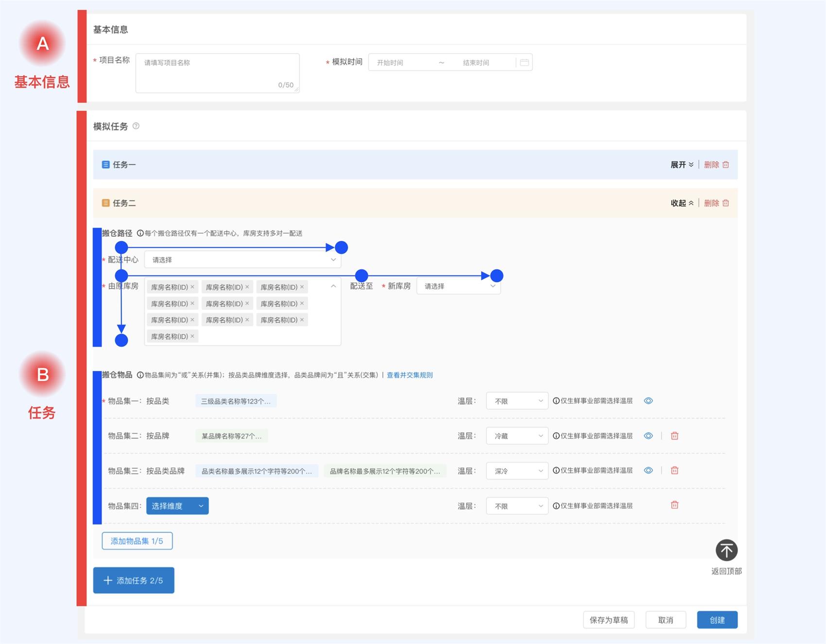Click 添加任务 2/5 button

click(134, 580)
